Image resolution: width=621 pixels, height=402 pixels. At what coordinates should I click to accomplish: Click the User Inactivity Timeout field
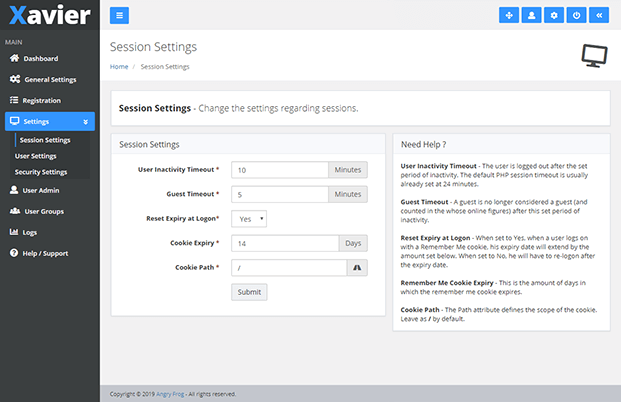point(280,170)
